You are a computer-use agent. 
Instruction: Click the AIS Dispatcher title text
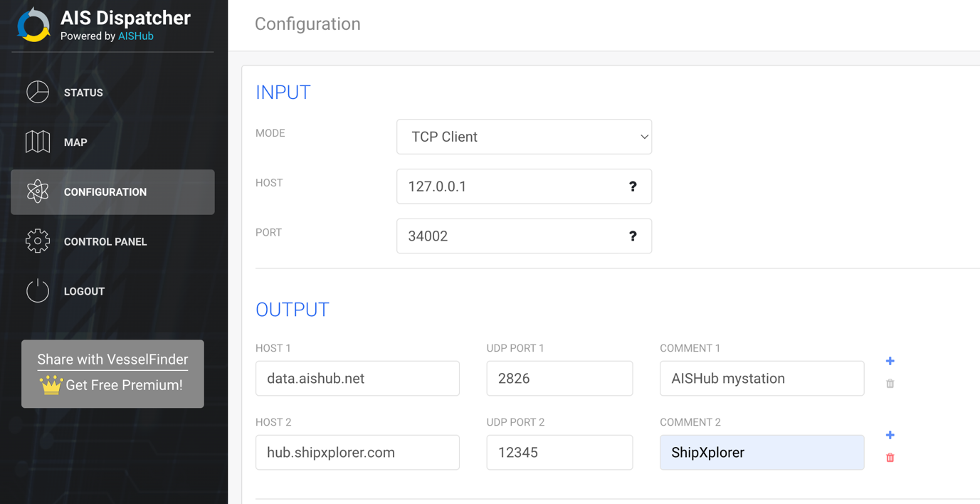pos(125,18)
